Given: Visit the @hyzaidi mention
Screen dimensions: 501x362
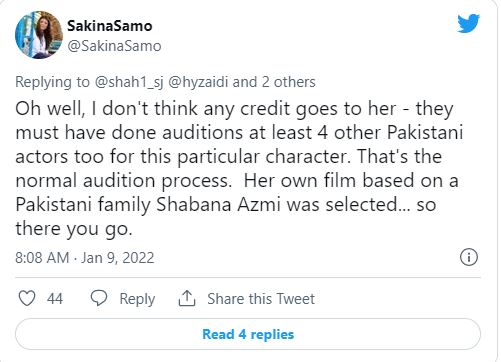Looking at the screenshot, I should [x=198, y=82].
